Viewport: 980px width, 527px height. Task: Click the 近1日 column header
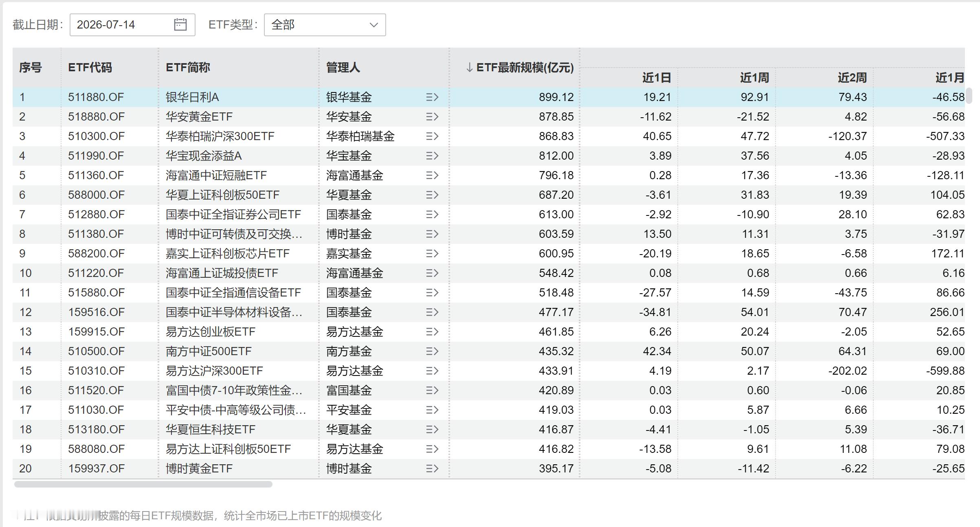(657, 77)
